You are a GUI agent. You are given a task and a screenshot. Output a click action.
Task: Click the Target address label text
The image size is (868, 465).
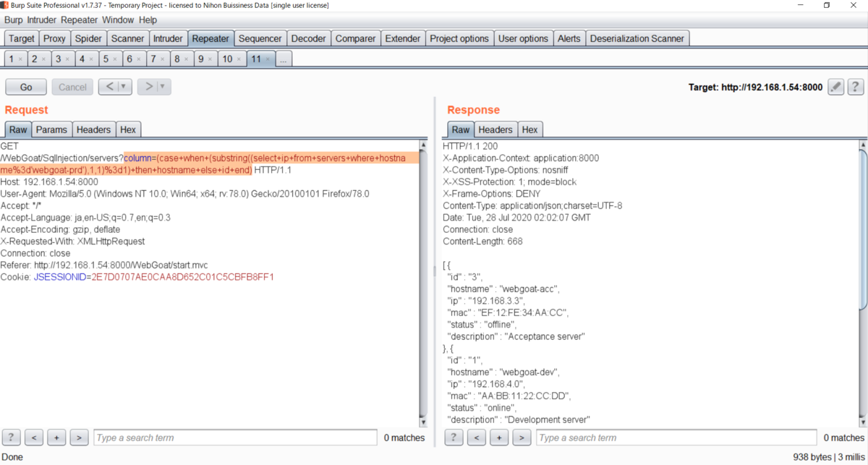[x=755, y=87]
